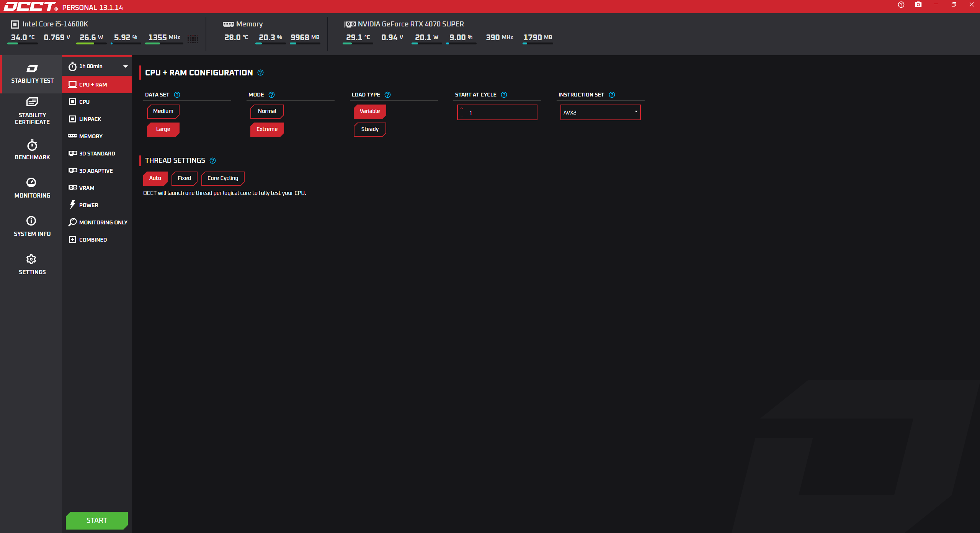Increase the Start At Cycle stepper
This screenshot has height=533, width=980.
[x=462, y=109]
